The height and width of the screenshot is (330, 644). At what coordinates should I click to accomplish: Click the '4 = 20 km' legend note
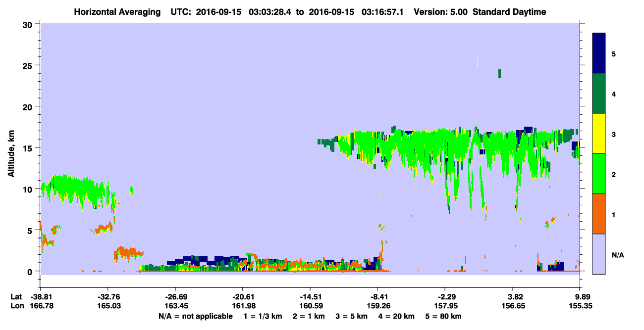(x=397, y=316)
